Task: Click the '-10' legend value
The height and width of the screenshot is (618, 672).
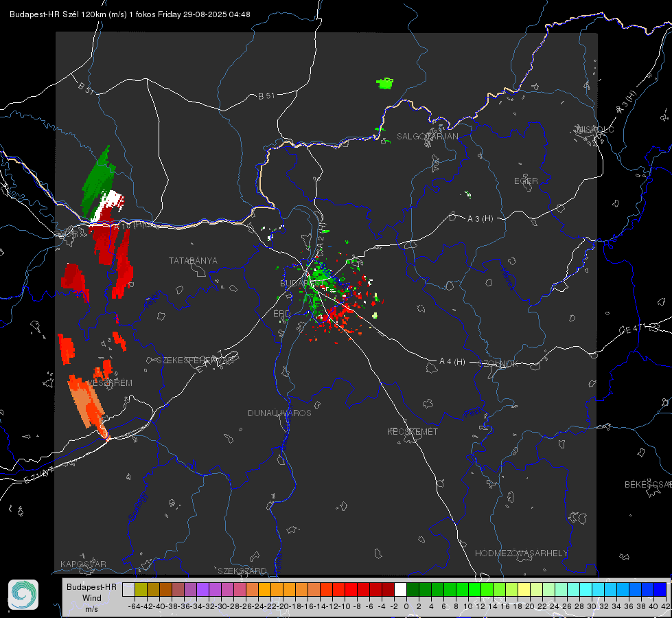Action: click(344, 606)
